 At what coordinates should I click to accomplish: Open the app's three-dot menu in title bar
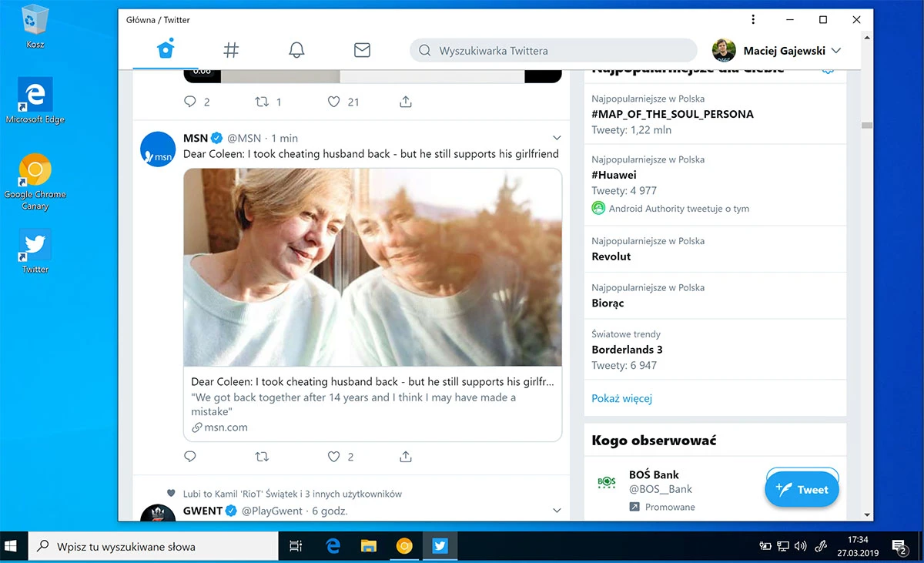pyautogui.click(x=753, y=19)
